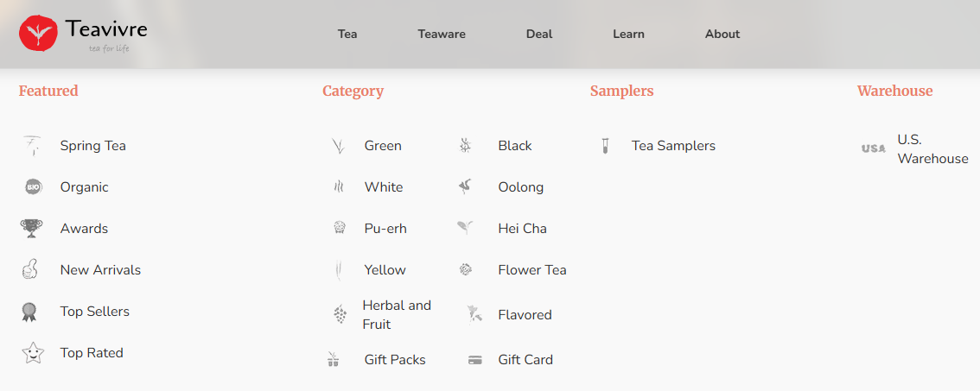Image resolution: width=980 pixels, height=391 pixels.
Task: Click the New Arrivals thumbs-up icon
Action: coord(30,270)
